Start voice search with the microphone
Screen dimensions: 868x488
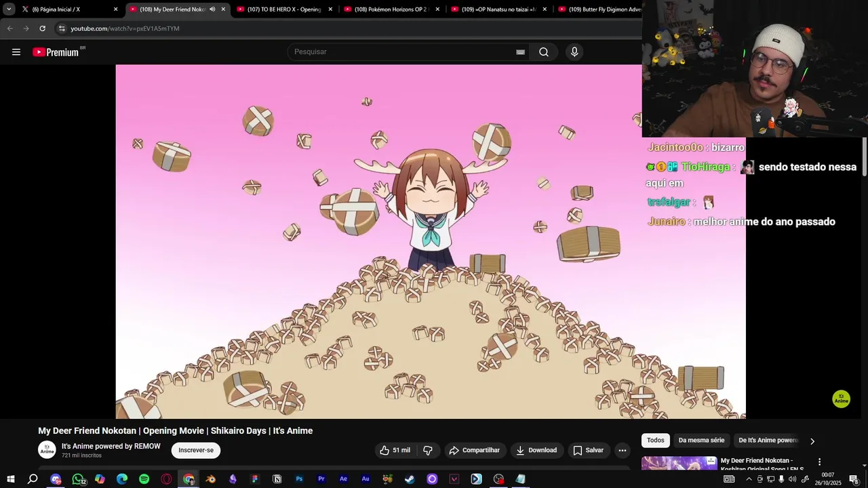coord(574,52)
